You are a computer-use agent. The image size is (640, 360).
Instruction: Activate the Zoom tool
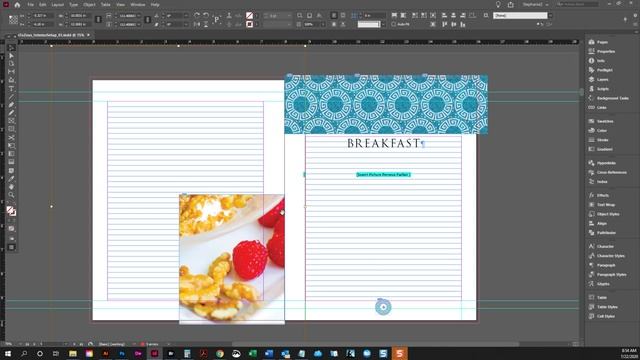[11, 195]
